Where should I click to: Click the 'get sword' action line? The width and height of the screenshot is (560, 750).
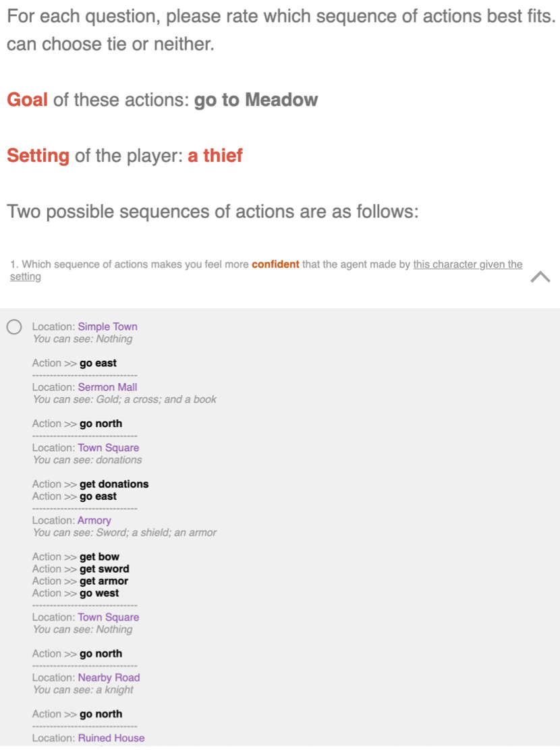pyautogui.click(x=80, y=569)
